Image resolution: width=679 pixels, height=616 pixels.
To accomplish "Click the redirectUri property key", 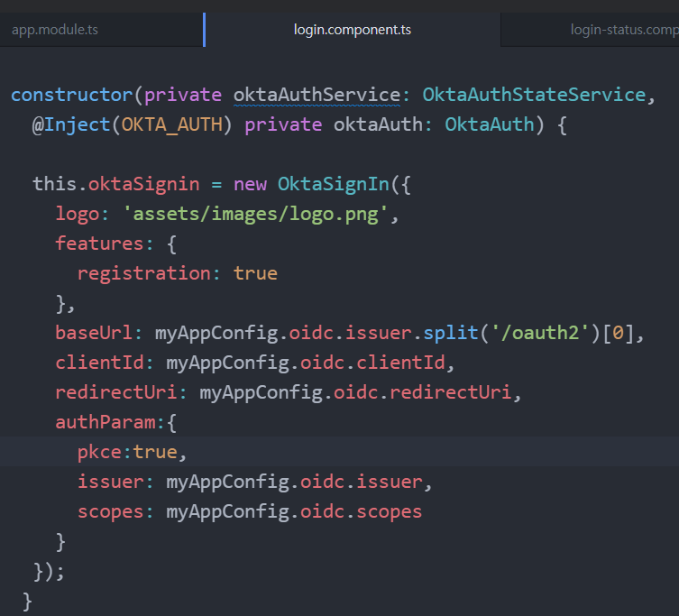I will pos(116,392).
